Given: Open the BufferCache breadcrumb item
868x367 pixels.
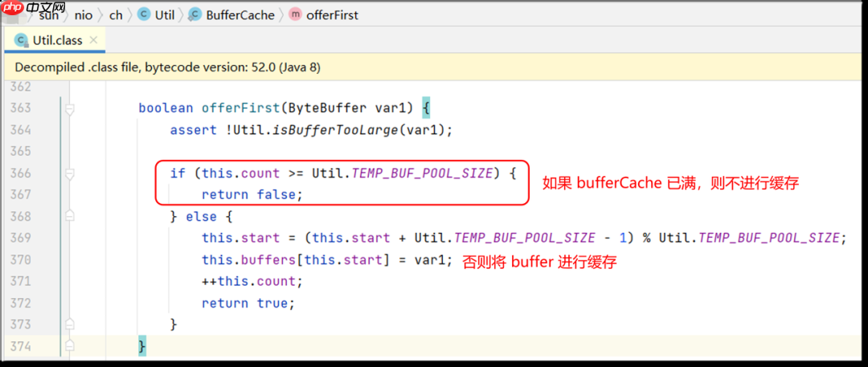Looking at the screenshot, I should pyautogui.click(x=240, y=15).
